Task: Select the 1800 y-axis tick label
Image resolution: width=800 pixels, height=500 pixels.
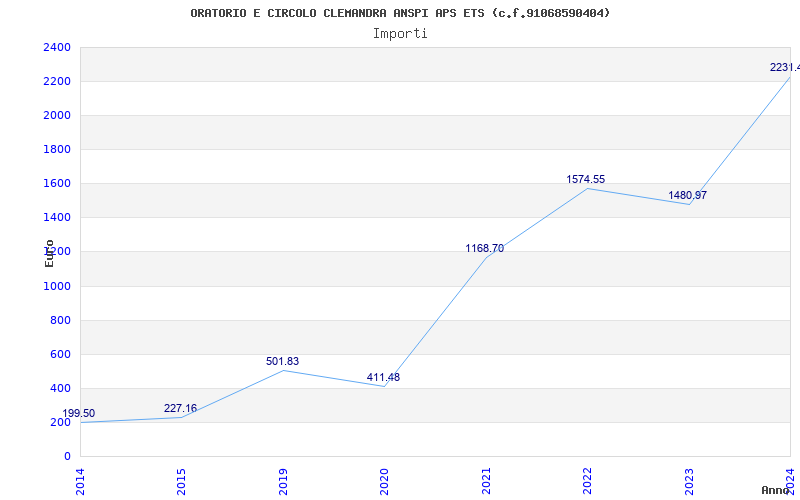Action: point(57,149)
